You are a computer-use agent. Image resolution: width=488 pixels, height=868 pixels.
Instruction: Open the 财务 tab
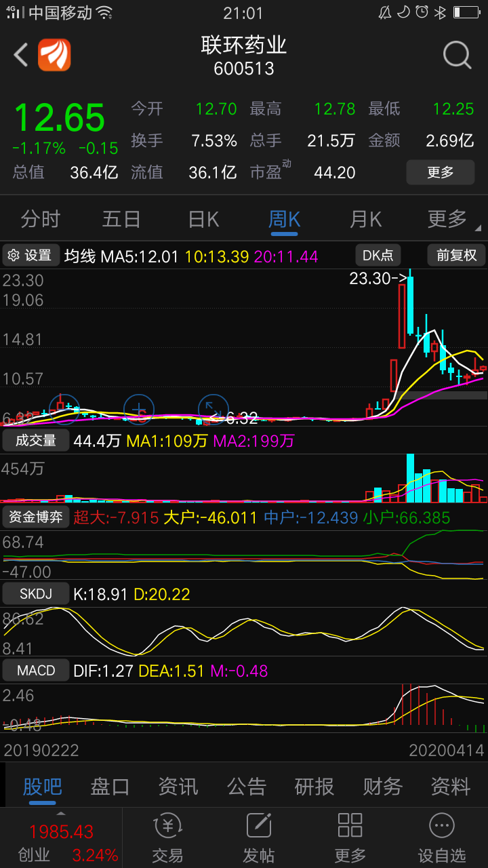point(383,787)
